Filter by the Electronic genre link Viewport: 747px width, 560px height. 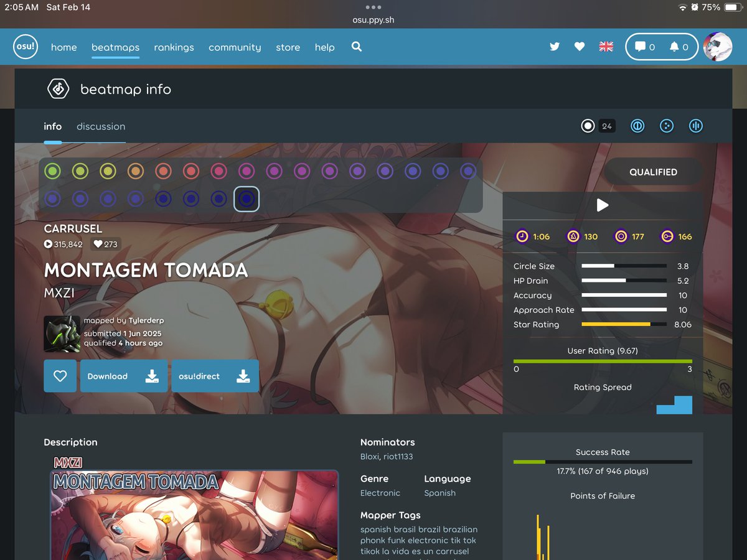pyautogui.click(x=380, y=493)
